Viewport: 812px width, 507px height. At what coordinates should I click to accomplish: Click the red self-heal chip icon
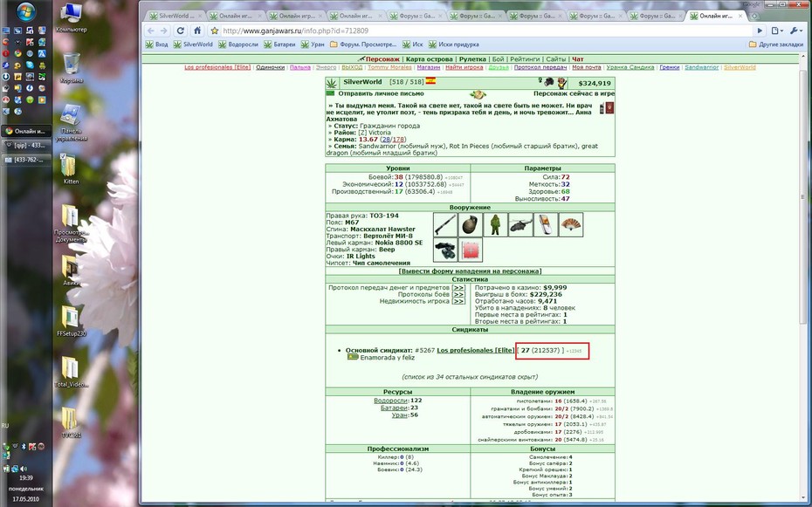coord(471,250)
